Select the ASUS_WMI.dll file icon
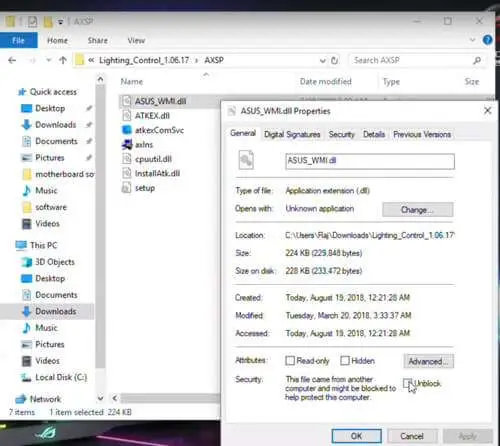This screenshot has width=500, height=446. 127,101
